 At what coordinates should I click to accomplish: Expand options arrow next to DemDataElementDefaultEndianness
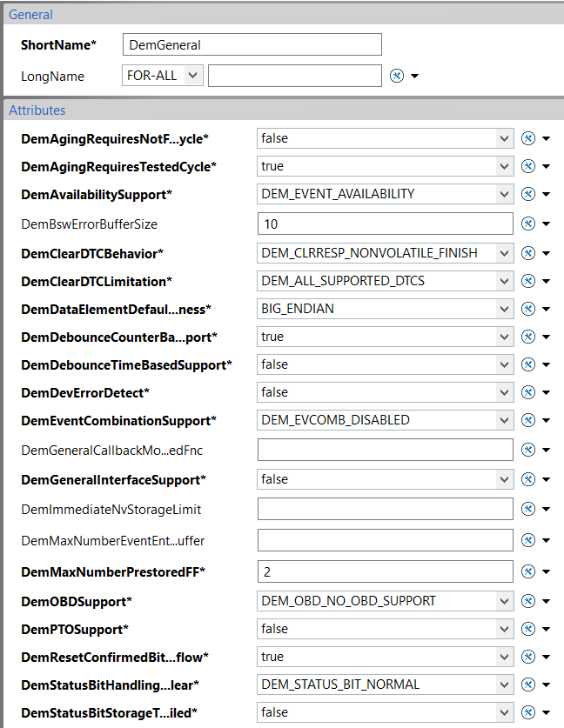[x=547, y=310]
